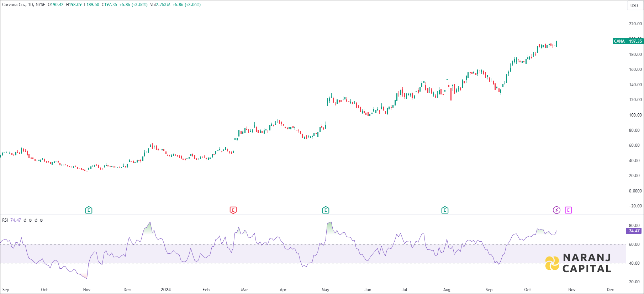Click the Naranj Capital logo watermark
This screenshot has width=644, height=294.
point(578,263)
